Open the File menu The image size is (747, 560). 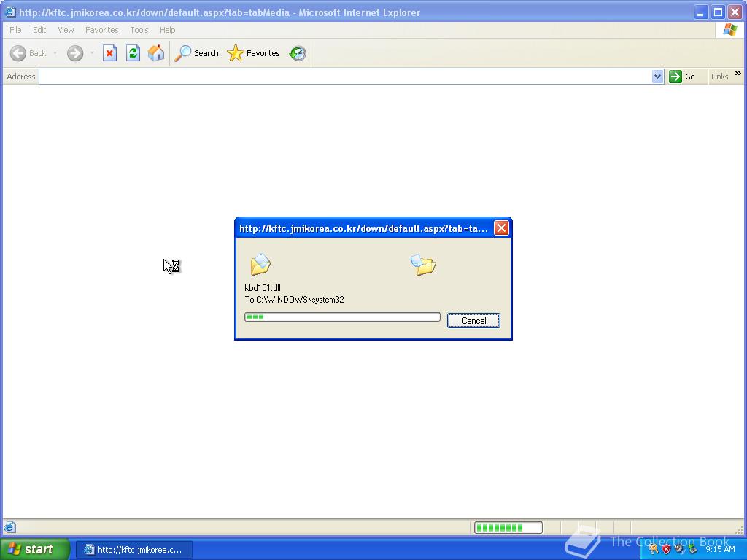15,30
